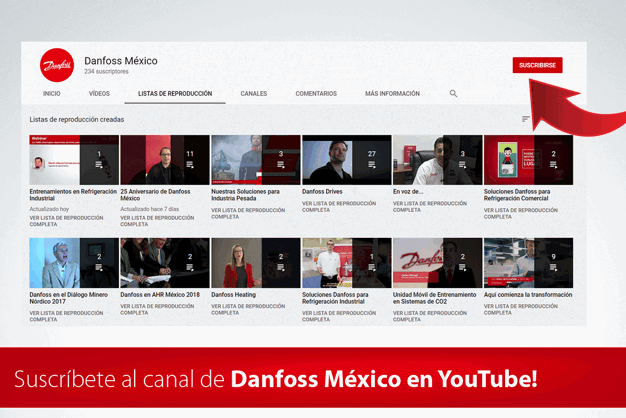View complete playlist under Unidad Móvil de Entrenamiento
This screenshot has width=626, height=418.
point(430,316)
